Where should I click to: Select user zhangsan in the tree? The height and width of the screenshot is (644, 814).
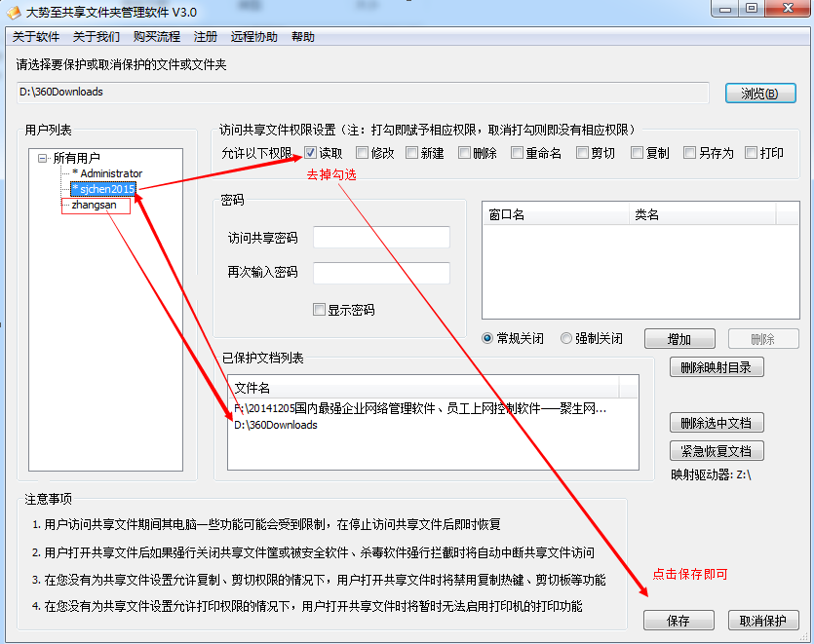94,206
